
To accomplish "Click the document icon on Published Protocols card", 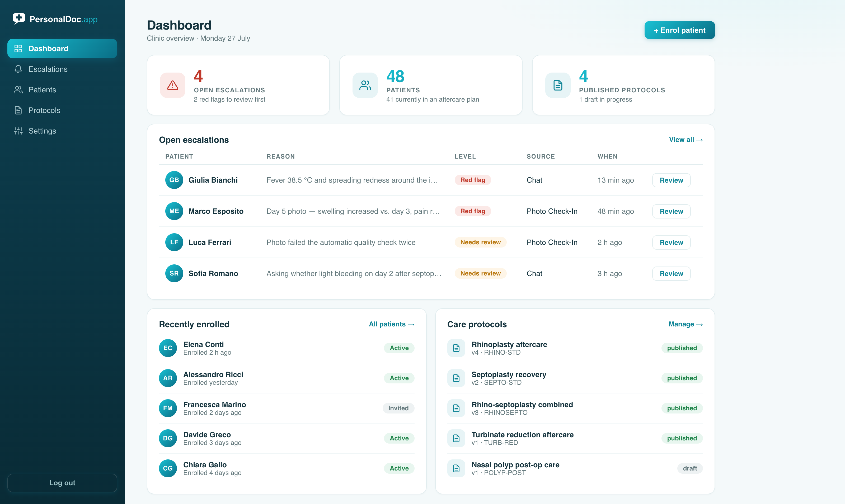I will coord(557,85).
